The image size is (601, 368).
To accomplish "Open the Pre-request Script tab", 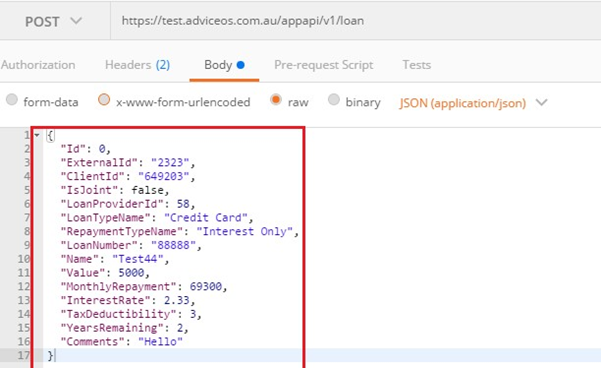I will pyautogui.click(x=323, y=65).
